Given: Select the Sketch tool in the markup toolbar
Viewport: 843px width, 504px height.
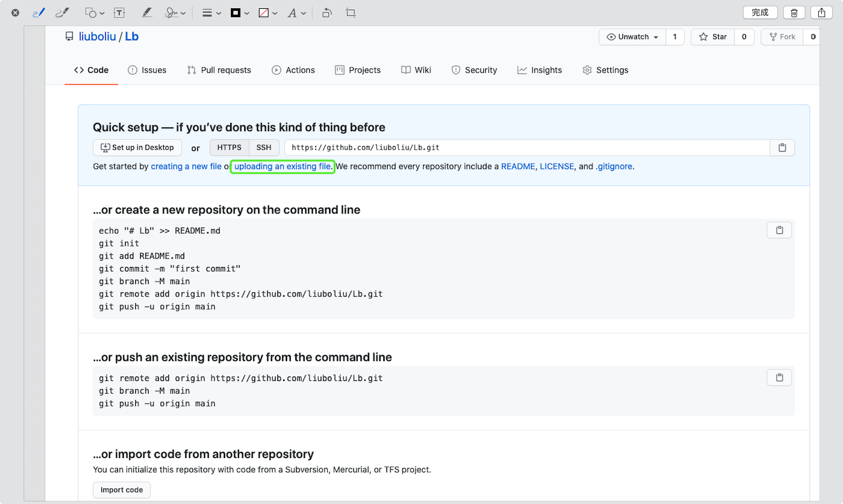Looking at the screenshot, I should pyautogui.click(x=38, y=12).
